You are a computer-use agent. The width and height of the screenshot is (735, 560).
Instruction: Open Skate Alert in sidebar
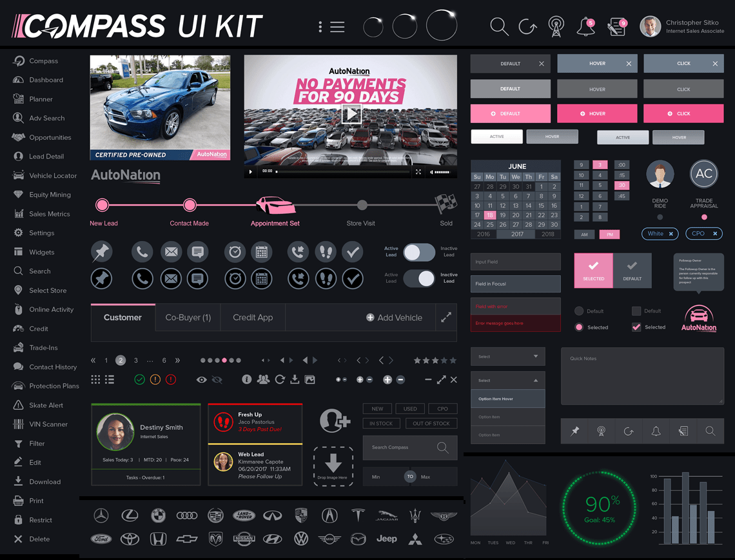pyautogui.click(x=38, y=405)
